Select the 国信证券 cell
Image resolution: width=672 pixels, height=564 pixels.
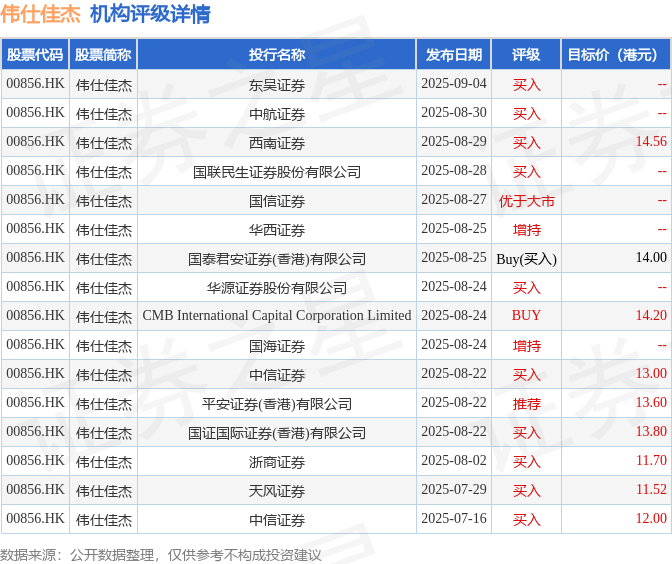(x=277, y=201)
